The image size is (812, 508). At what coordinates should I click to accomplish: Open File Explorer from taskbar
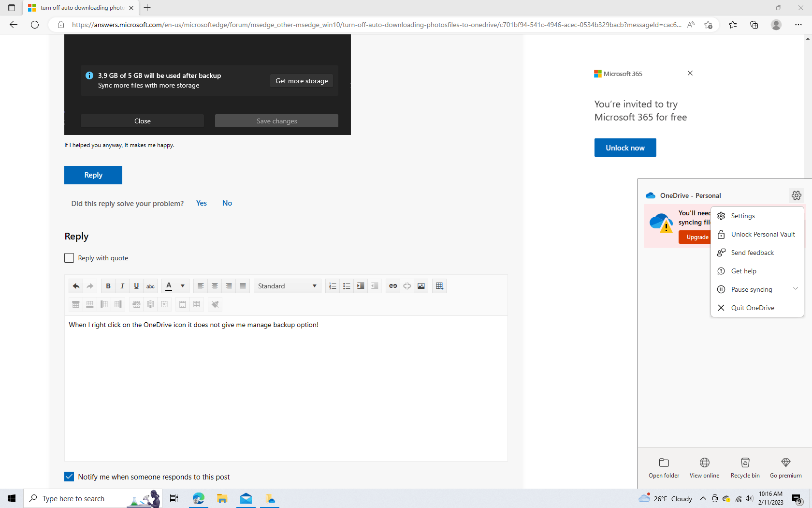(222, 499)
